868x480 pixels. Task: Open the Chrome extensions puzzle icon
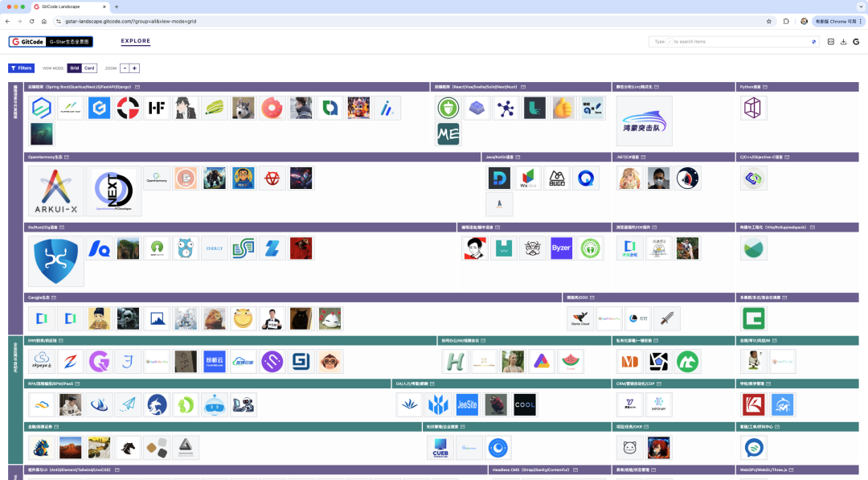(x=786, y=22)
